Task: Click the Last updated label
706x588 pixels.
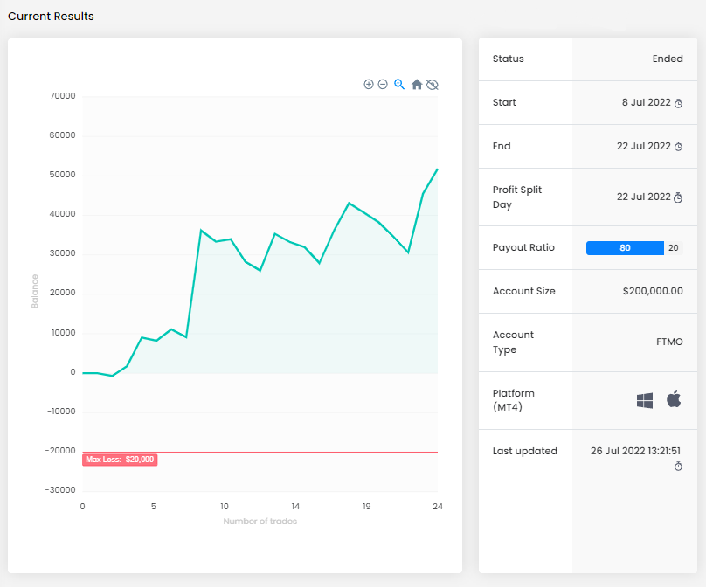Action: point(524,451)
